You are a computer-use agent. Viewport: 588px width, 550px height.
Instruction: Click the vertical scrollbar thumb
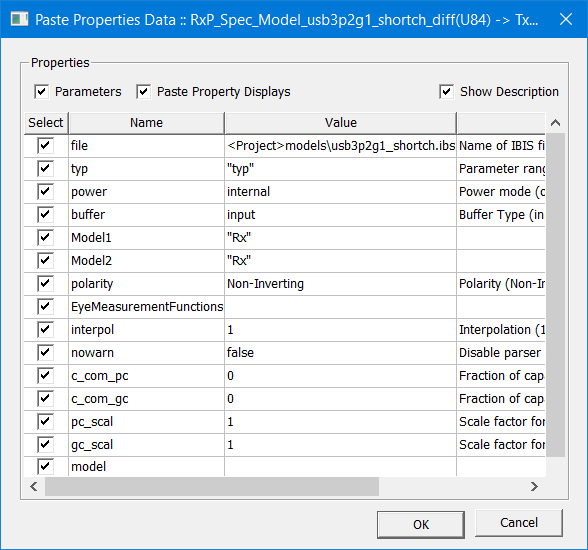555,295
